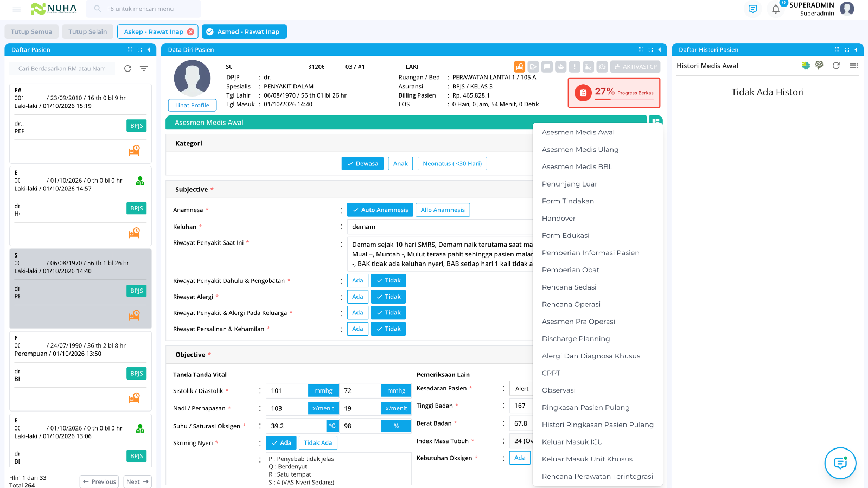
Task: Click Lihat Profile button
Action: 192,105
